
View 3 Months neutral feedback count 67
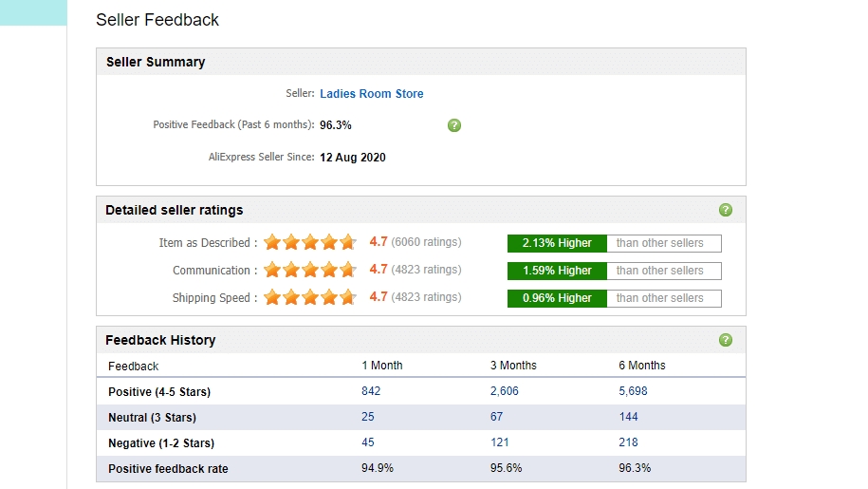[497, 417]
